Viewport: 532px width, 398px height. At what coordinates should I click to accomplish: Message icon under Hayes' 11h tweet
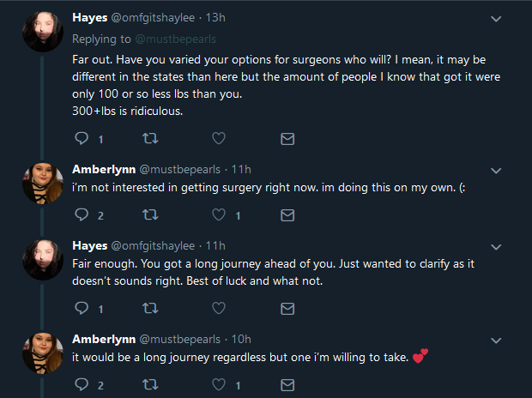point(287,308)
